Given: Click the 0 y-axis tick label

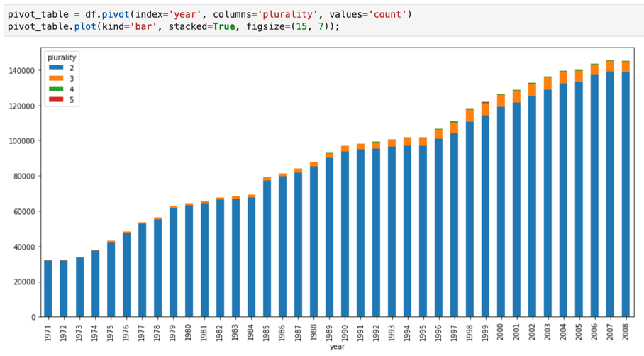Looking at the screenshot, I should pos(34,317).
